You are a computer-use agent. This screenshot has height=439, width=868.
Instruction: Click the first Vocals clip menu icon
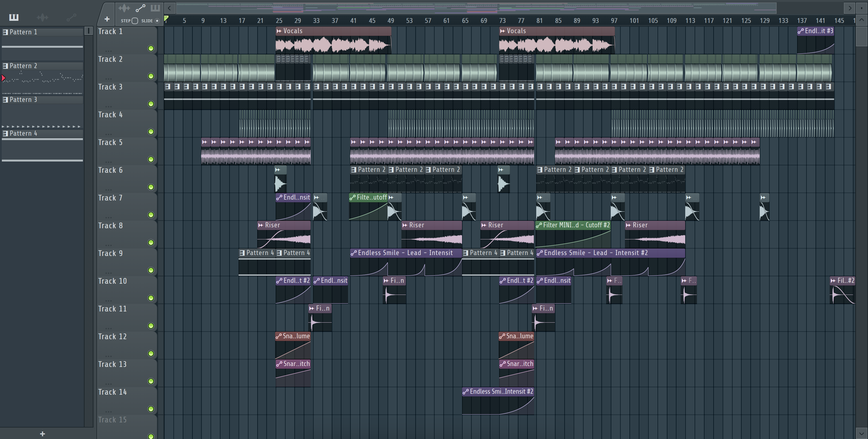coord(279,31)
